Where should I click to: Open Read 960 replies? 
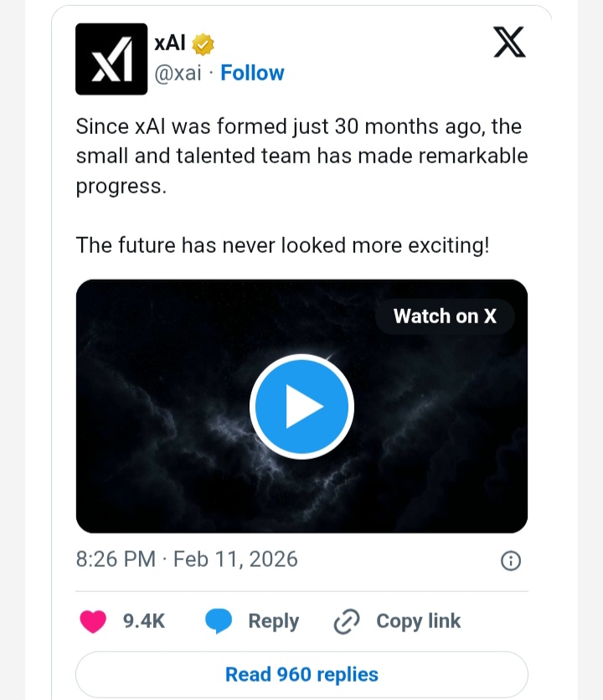pos(301,674)
